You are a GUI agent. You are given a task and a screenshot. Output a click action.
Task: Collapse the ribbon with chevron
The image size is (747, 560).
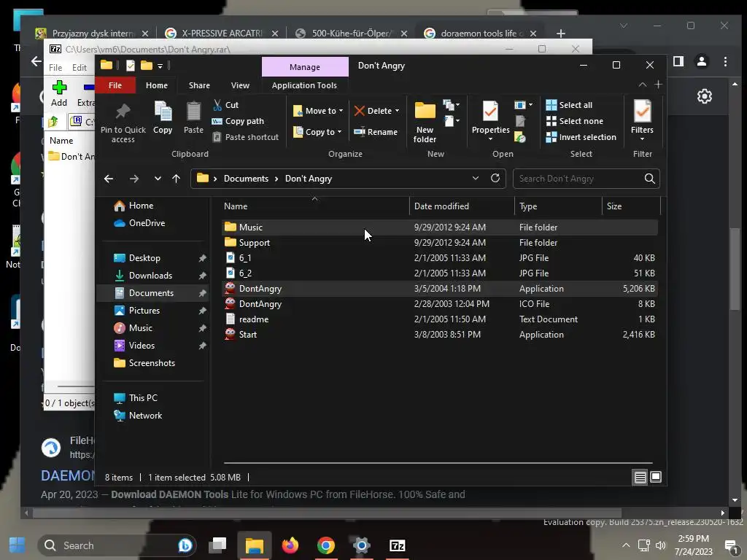[x=642, y=85]
